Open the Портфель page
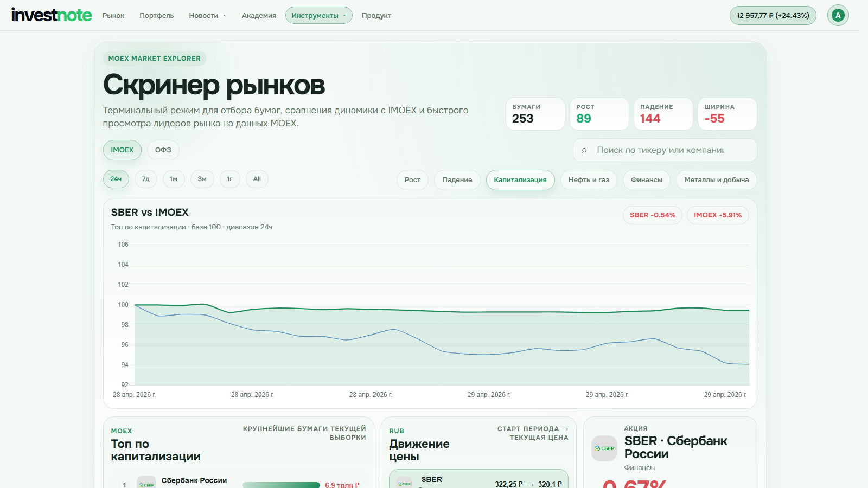Viewport: 868px width, 488px height. point(157,16)
